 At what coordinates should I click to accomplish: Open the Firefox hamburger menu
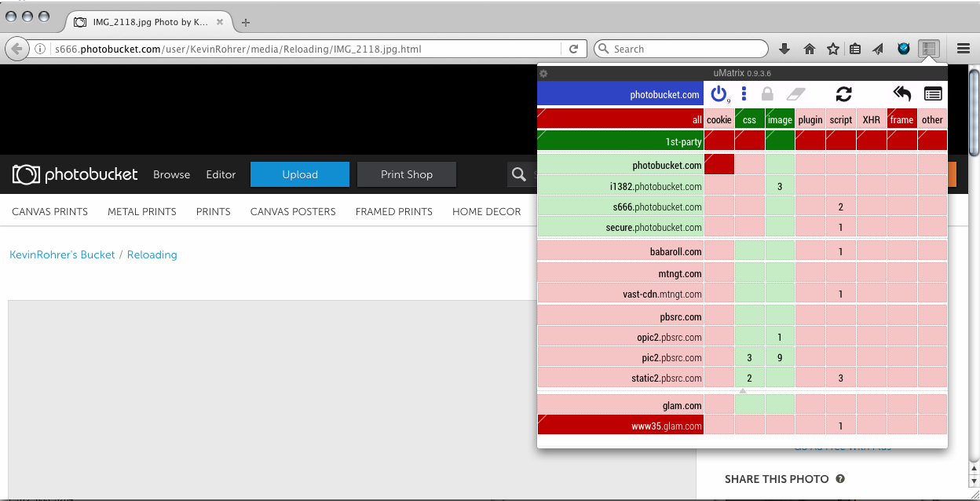(x=964, y=49)
